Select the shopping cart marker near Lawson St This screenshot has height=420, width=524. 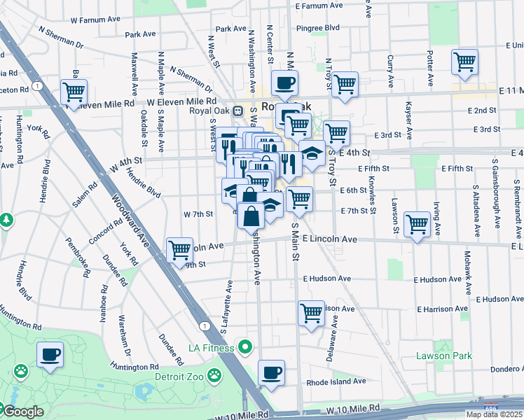(x=418, y=225)
